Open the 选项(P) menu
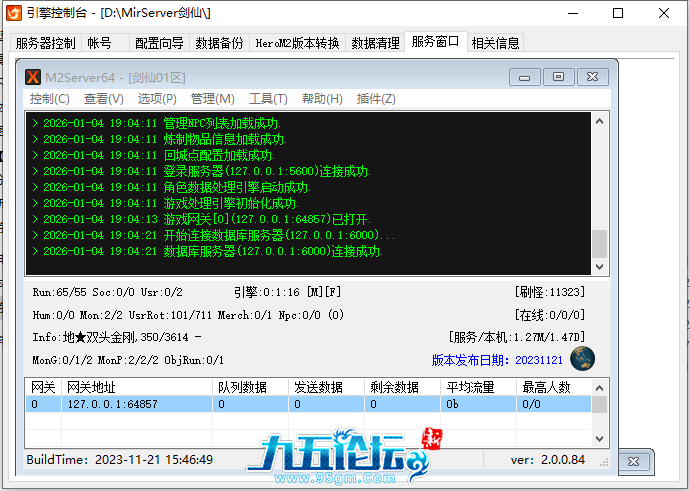Screen dimensions: 690x491 (157, 99)
